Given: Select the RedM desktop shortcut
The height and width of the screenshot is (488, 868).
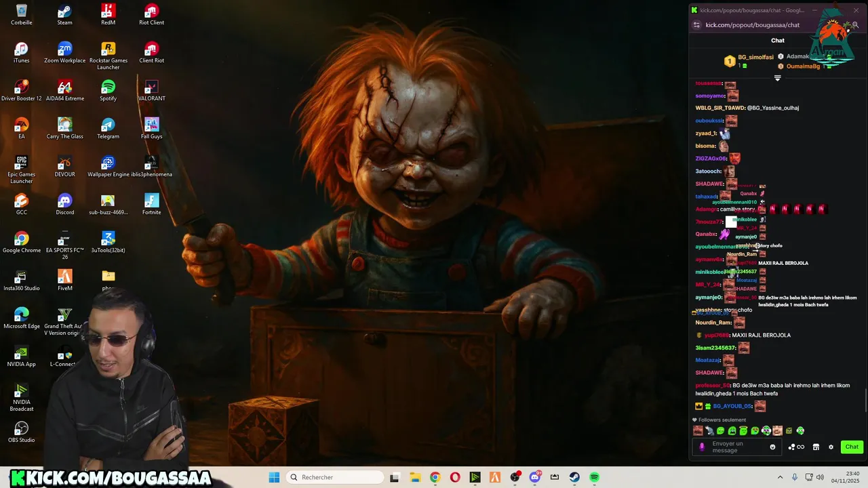Looking at the screenshot, I should [108, 15].
